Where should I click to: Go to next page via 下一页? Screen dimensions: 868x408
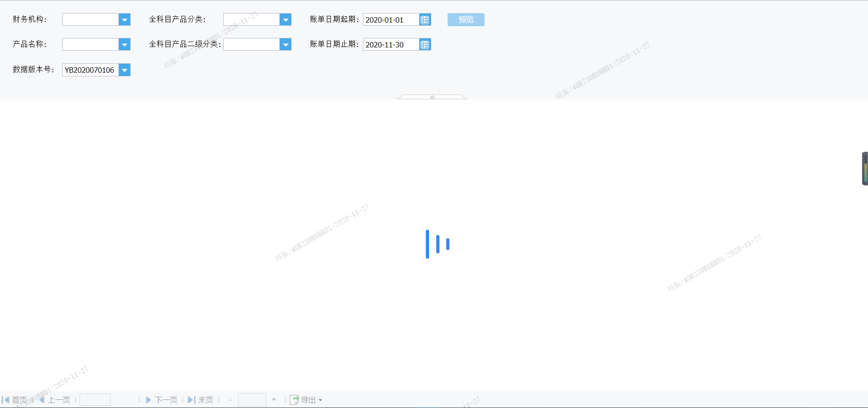[161, 400]
